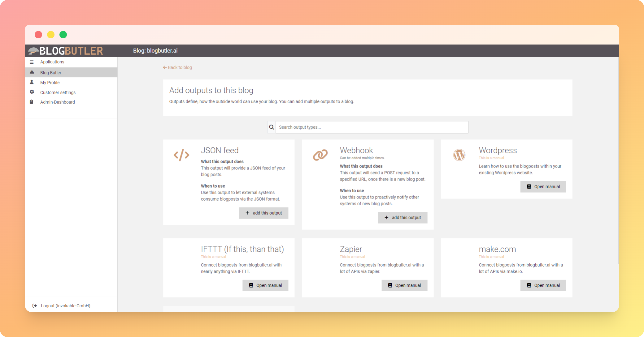
Task: Click the Admin-Dashboard clipboard icon
Action: pyautogui.click(x=32, y=102)
